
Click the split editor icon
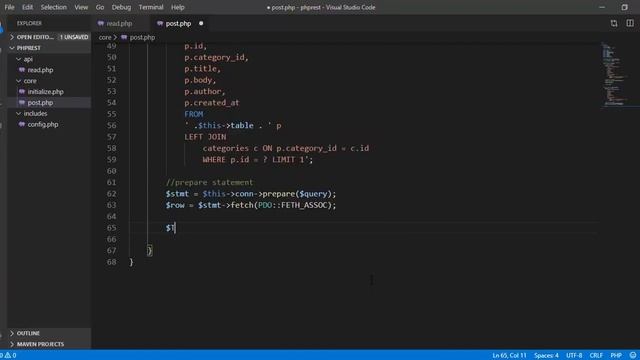(630, 23)
